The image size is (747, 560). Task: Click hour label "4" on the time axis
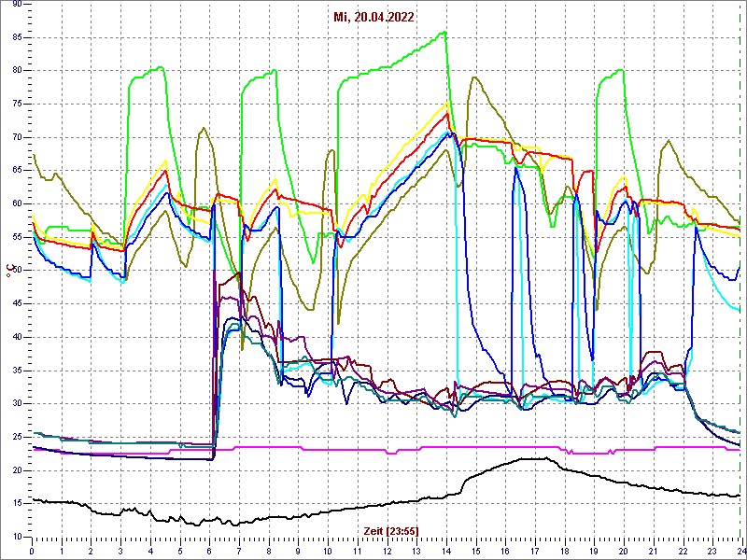(150, 552)
